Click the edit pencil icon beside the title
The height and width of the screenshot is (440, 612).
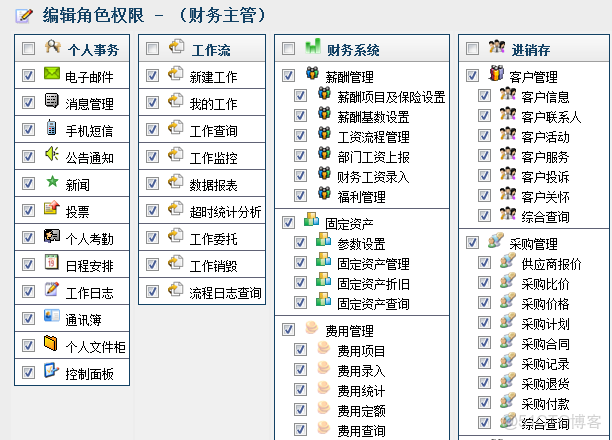pos(24,16)
